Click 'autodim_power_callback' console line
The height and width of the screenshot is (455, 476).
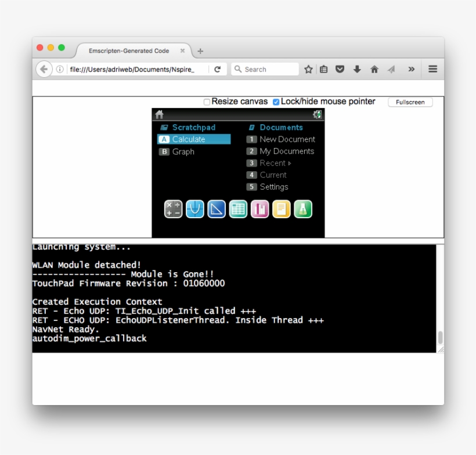(x=89, y=338)
